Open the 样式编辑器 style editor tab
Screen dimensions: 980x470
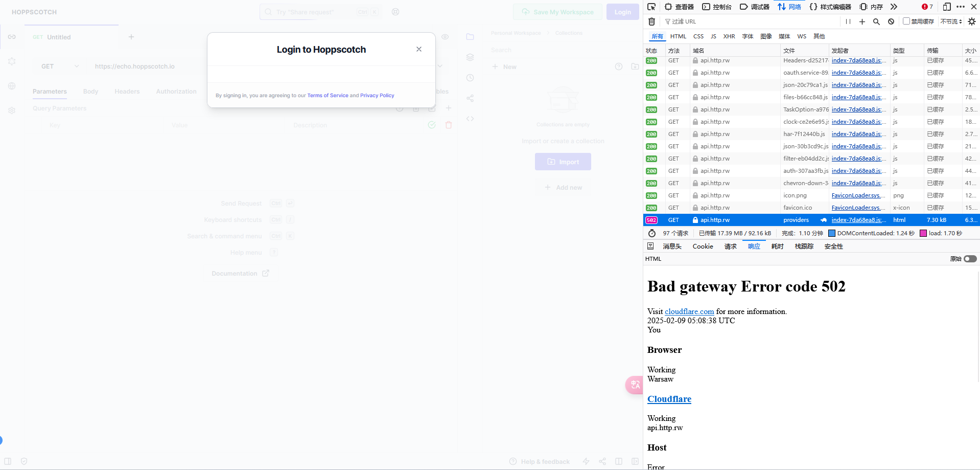pyautogui.click(x=830, y=7)
